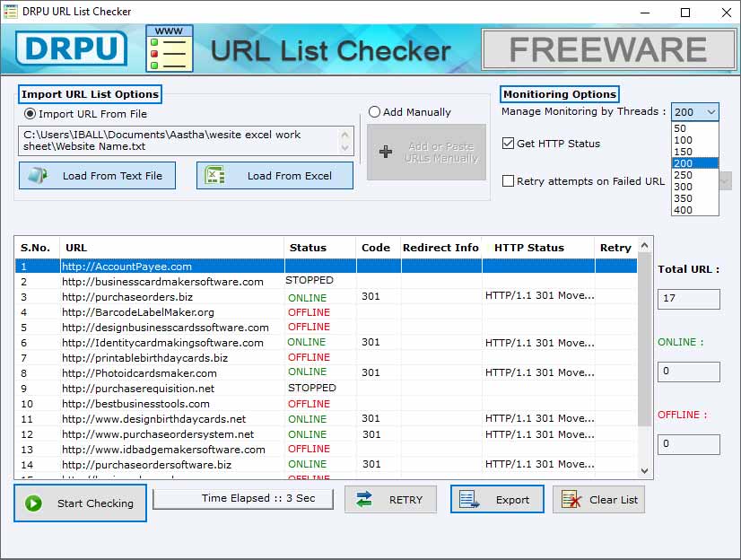
Task: Click the Clear List button
Action: pyautogui.click(x=598, y=500)
